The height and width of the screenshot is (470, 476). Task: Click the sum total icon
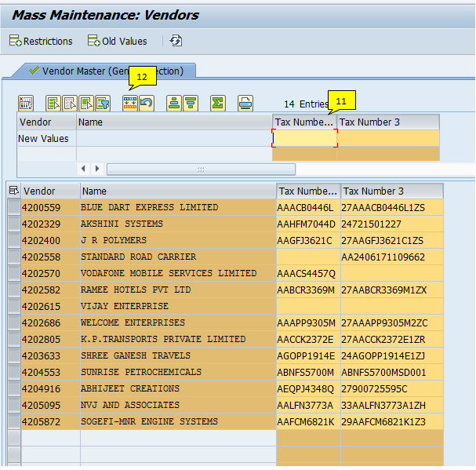click(x=218, y=103)
